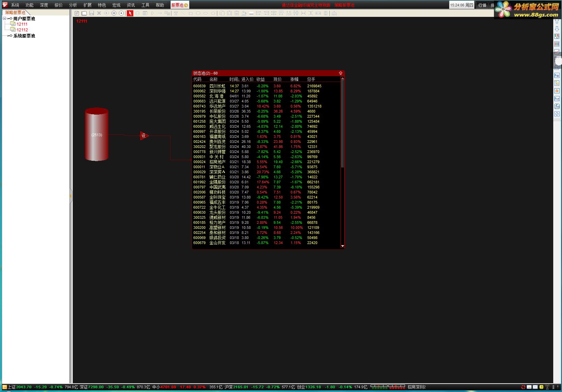Select the text T tool in toolbar
The image size is (562, 392).
point(176,13)
